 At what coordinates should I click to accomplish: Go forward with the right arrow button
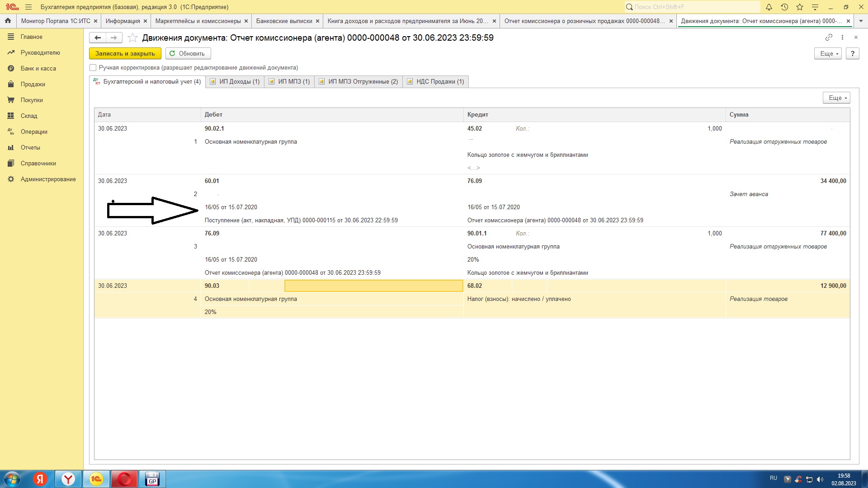pos(114,38)
